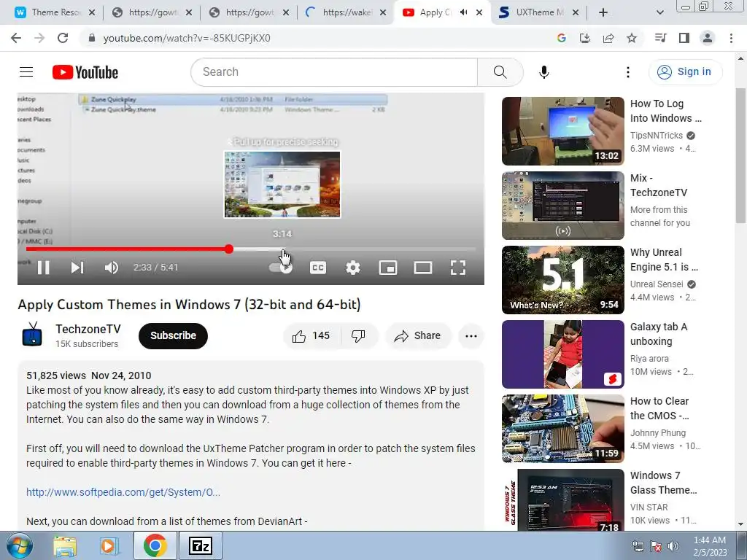747x560 pixels.
Task: Expand the tab search chevron
Action: tap(659, 12)
